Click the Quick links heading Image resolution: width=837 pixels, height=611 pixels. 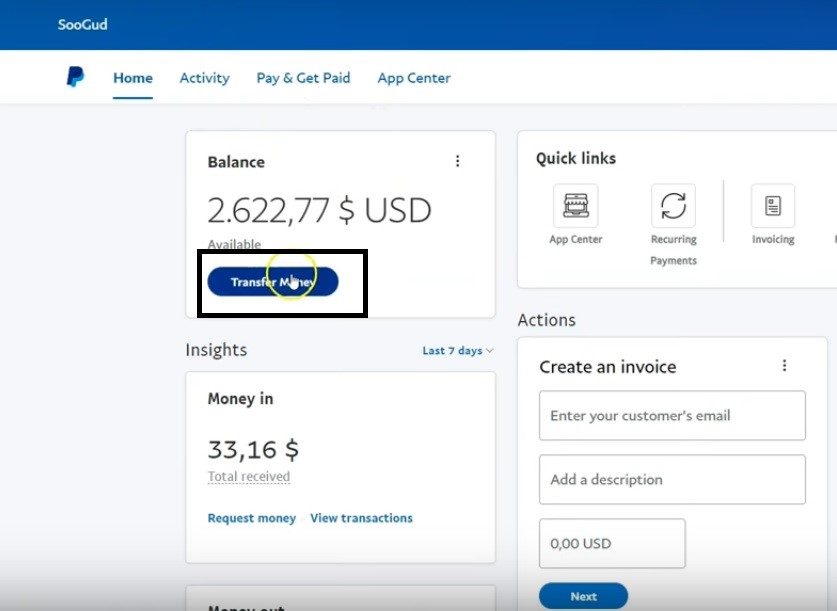coord(576,158)
